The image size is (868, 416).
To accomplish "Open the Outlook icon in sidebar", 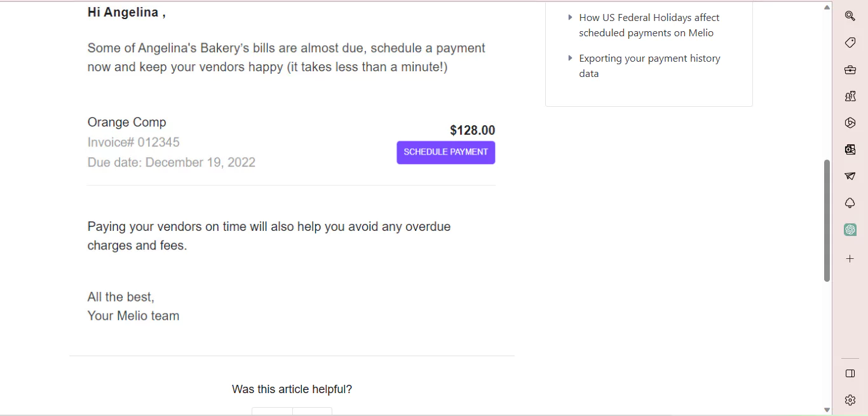I will pyautogui.click(x=850, y=149).
